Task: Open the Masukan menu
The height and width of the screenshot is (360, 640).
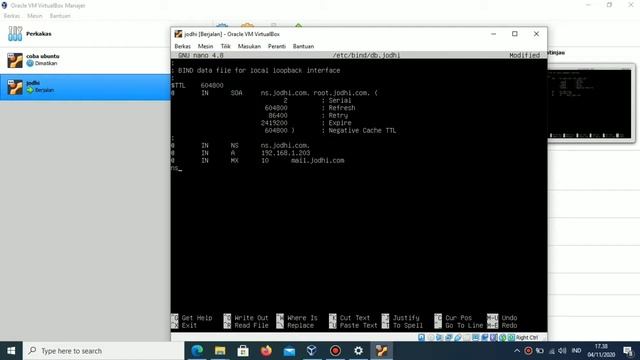Action: (x=249, y=46)
